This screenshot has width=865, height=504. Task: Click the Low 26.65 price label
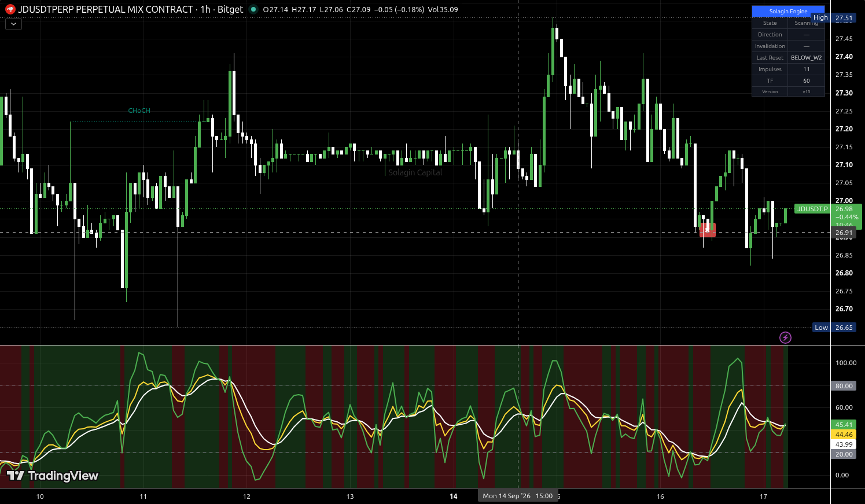pyautogui.click(x=834, y=328)
